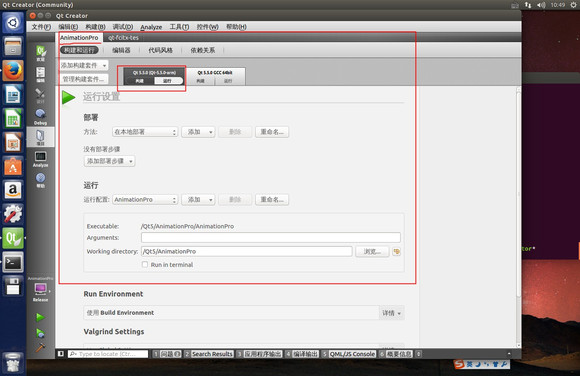Select the Editor (编辑器) tab
Screen dimensions: 580x376
[121, 50]
